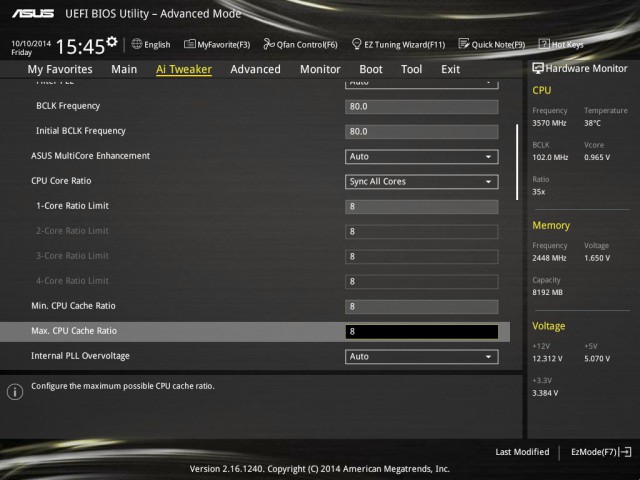Click the EzMode exit arrow icon

pyautogui.click(x=625, y=452)
